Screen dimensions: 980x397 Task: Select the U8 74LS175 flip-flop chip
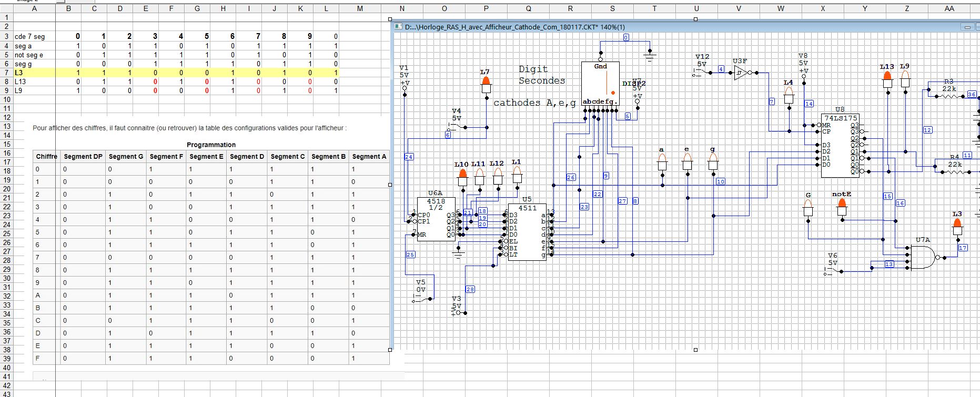pyautogui.click(x=840, y=146)
